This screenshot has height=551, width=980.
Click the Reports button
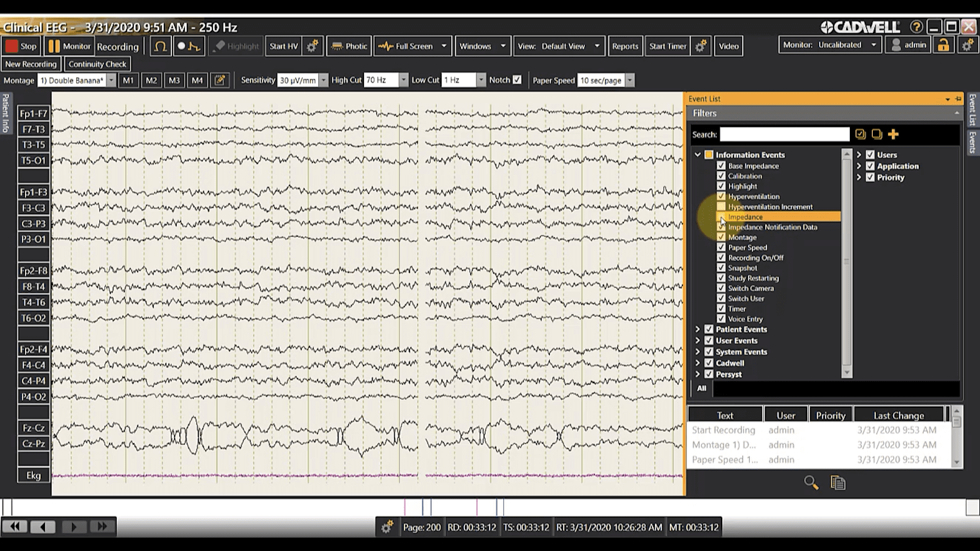[x=625, y=46]
